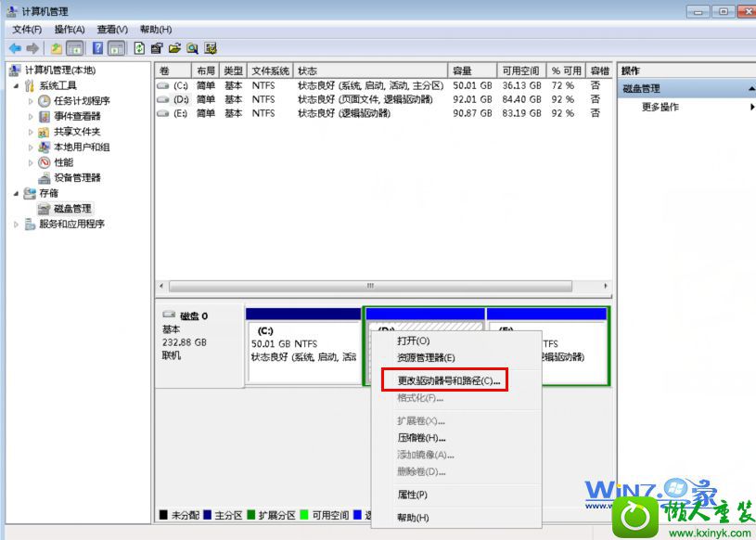Click the grey Forward arrow in toolbar
Viewport: 756px width, 540px height.
32,48
